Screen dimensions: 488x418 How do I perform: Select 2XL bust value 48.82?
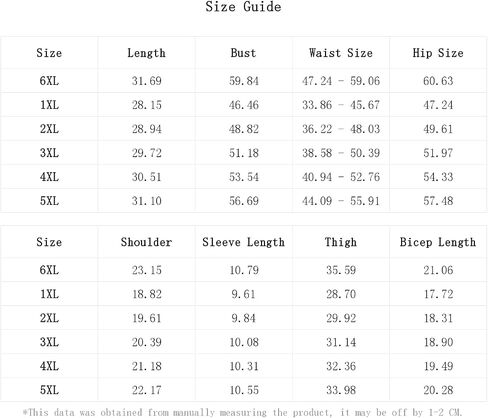(x=244, y=129)
